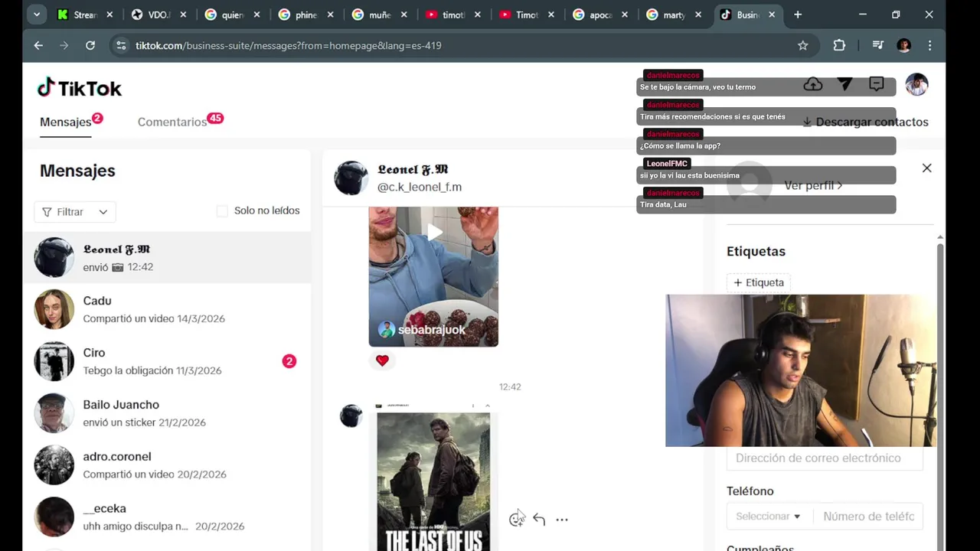Reload the TikTok page
Viewport: 980px width, 551px height.
pos(90,45)
